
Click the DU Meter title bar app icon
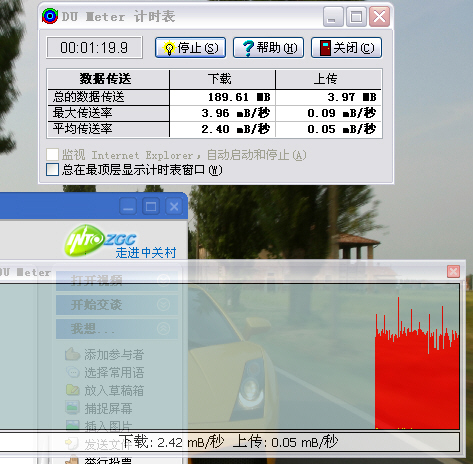click(50, 16)
